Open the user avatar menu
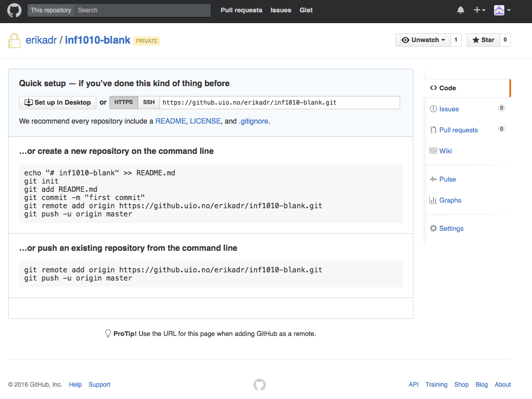Image resolution: width=532 pixels, height=399 pixels. pos(502,10)
